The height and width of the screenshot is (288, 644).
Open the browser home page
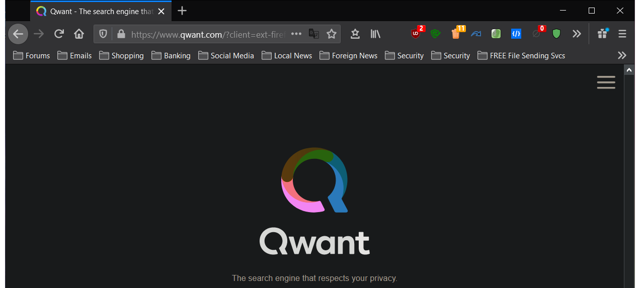[79, 34]
